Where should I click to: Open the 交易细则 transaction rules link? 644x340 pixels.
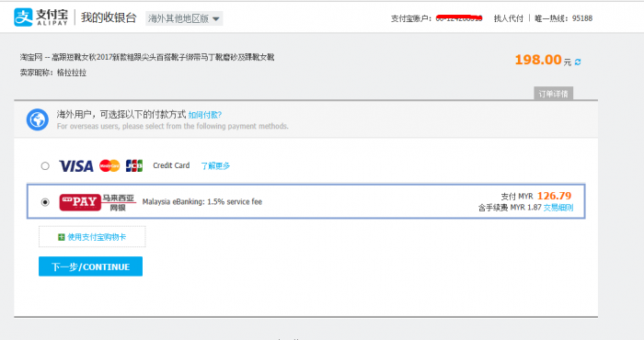tap(558, 208)
